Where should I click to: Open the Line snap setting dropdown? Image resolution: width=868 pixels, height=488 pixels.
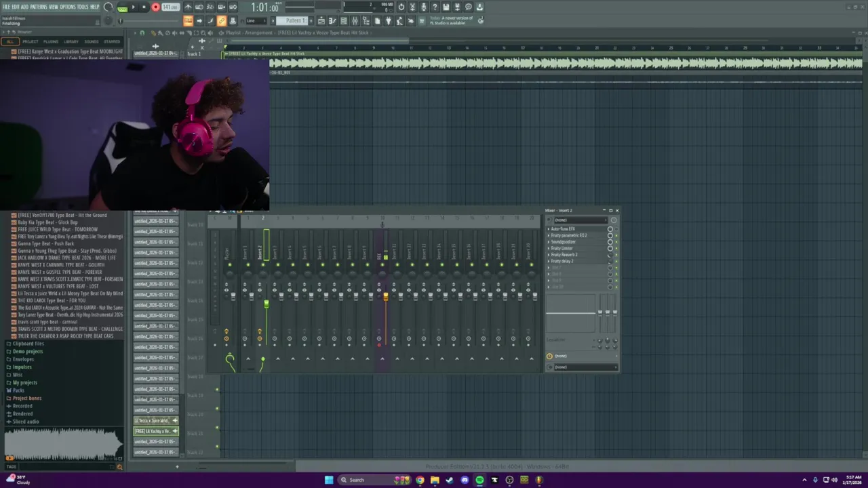pos(256,21)
